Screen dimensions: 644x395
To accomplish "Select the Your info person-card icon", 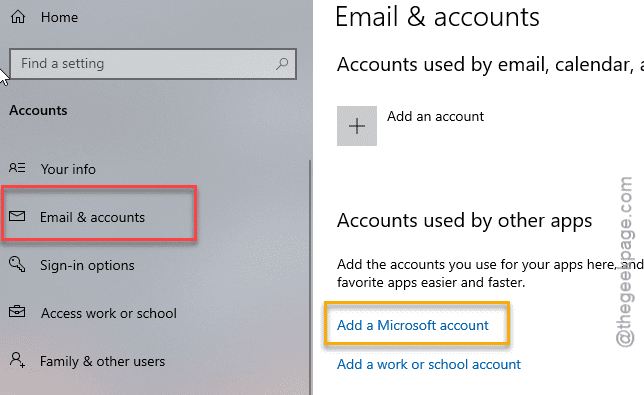I will coord(17,168).
